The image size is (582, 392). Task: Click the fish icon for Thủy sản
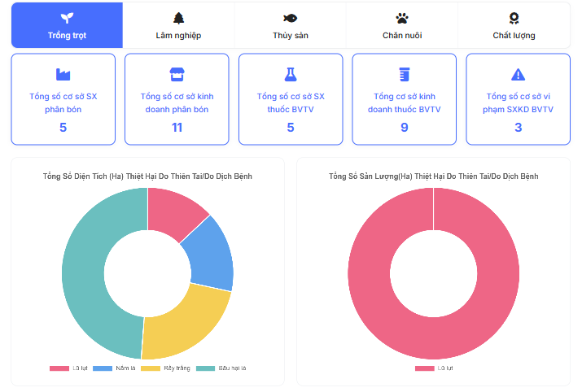pyautogui.click(x=290, y=18)
